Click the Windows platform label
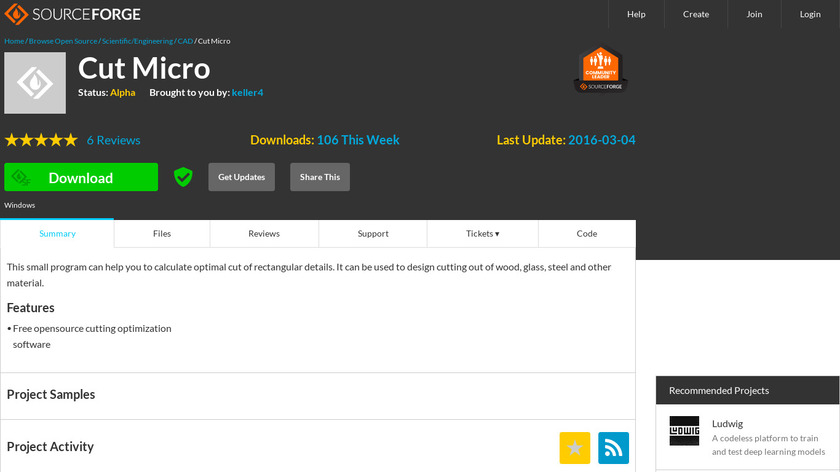Image resolution: width=840 pixels, height=472 pixels. coord(20,205)
